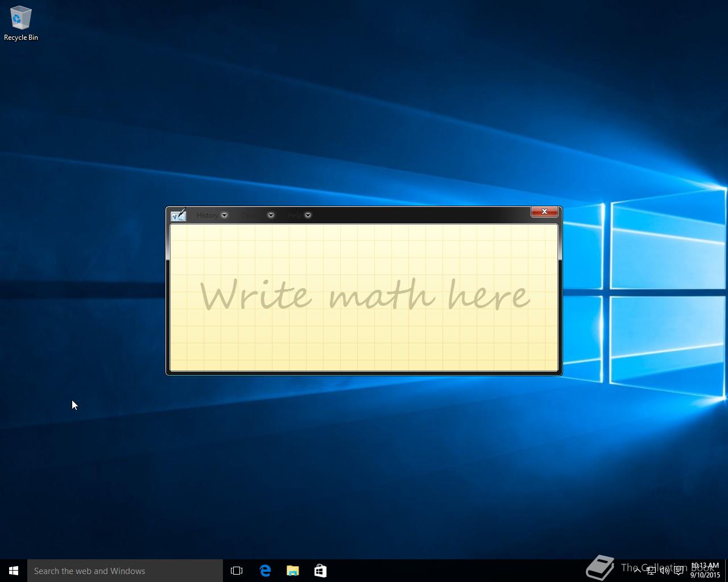Open the Store app from the taskbar

point(320,571)
